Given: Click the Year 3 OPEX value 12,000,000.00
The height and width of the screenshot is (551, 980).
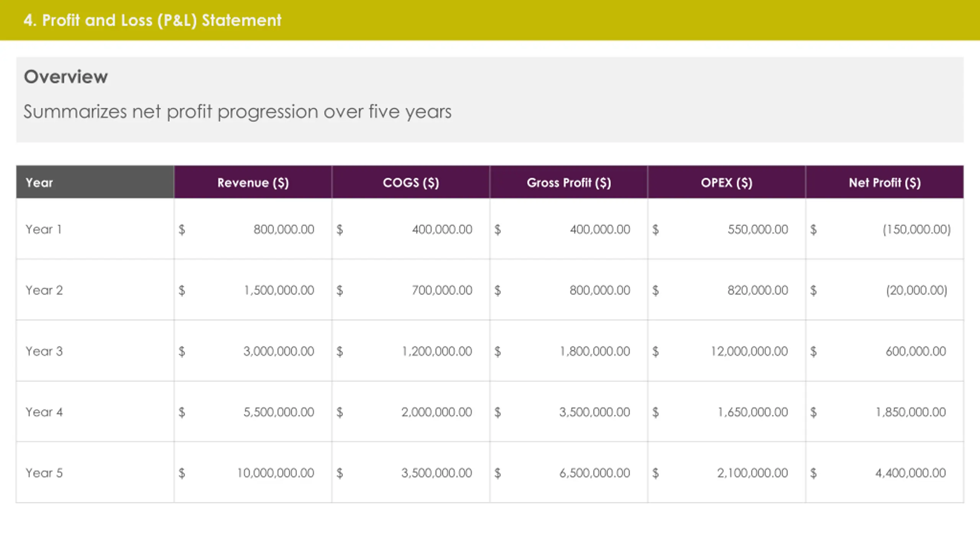Looking at the screenshot, I should [x=749, y=351].
